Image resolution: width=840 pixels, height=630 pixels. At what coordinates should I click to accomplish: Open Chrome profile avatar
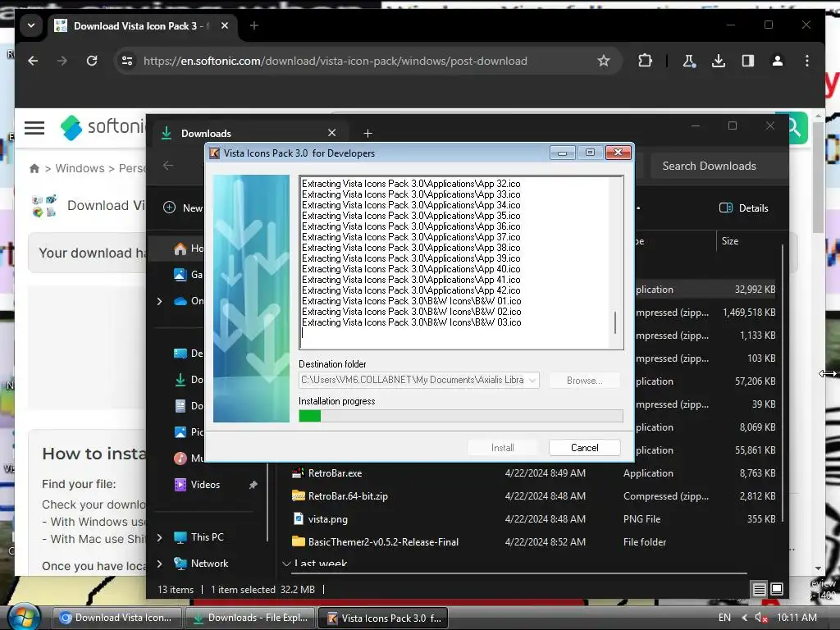pos(778,61)
